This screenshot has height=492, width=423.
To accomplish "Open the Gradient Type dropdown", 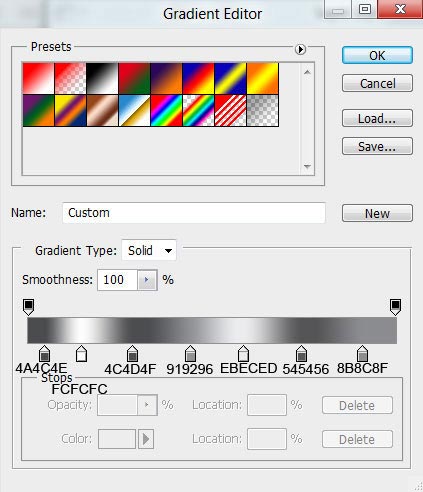I will [149, 250].
